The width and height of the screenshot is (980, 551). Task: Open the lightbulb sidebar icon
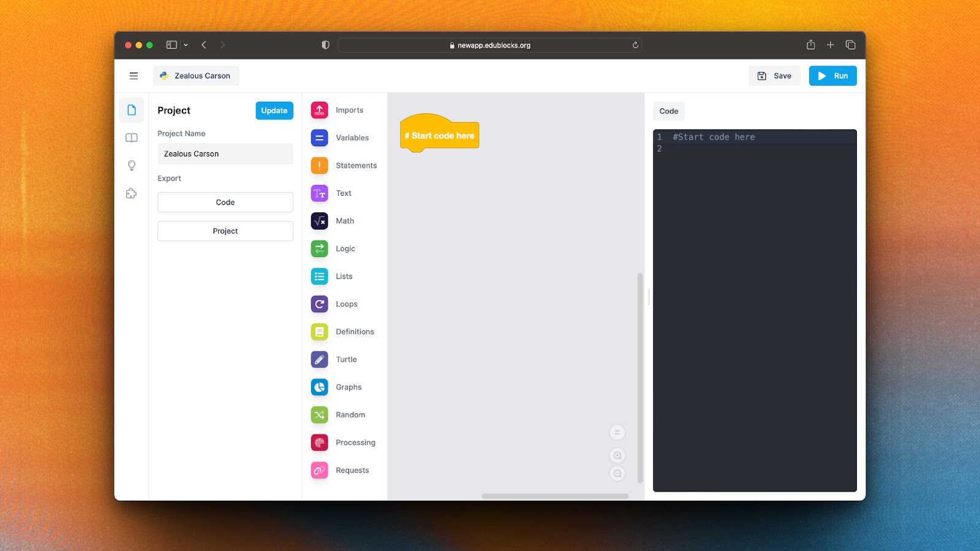point(131,165)
